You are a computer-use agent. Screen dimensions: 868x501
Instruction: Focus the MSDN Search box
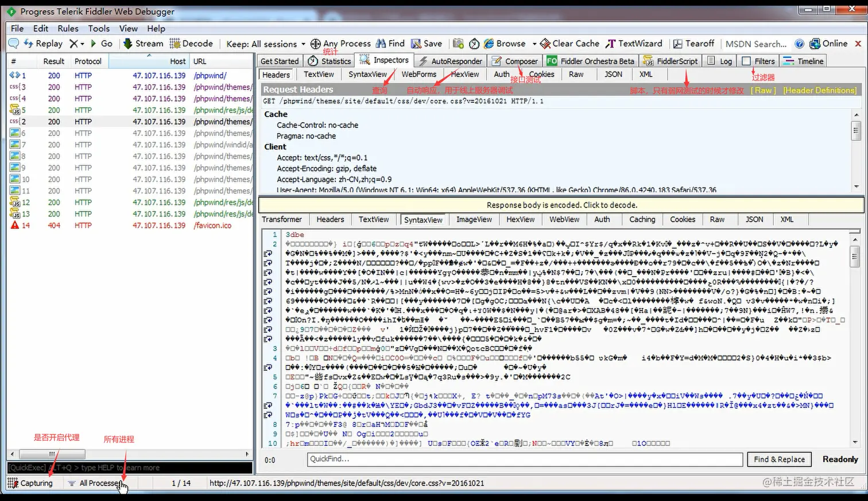coord(755,44)
